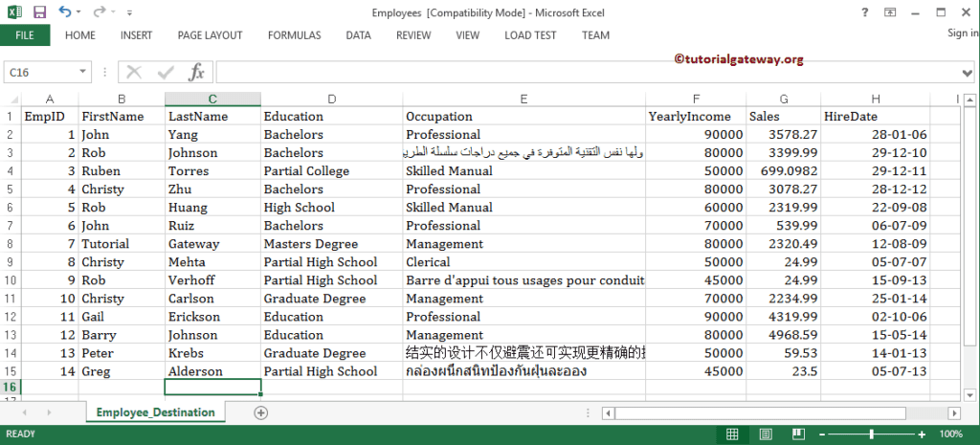Select column E header

coord(523,99)
